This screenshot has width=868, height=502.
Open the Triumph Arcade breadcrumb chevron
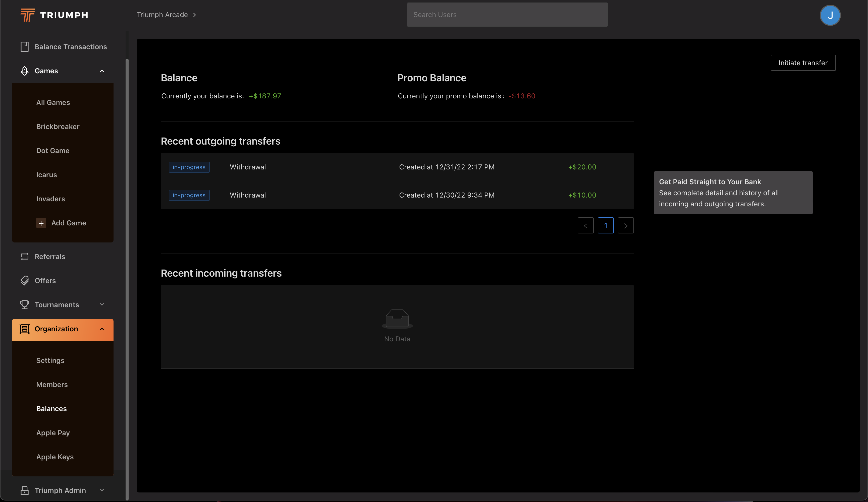tap(195, 15)
